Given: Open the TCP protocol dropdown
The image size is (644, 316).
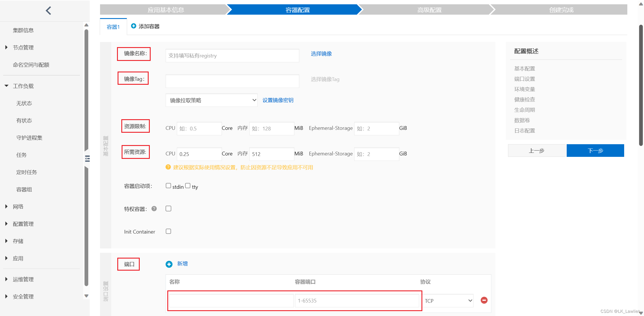Looking at the screenshot, I should click(448, 301).
